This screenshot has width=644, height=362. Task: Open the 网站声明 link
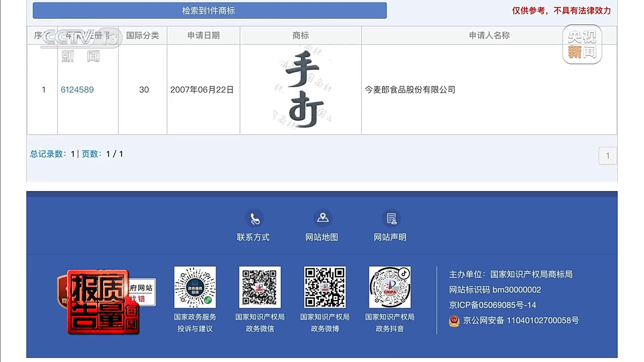tap(390, 237)
